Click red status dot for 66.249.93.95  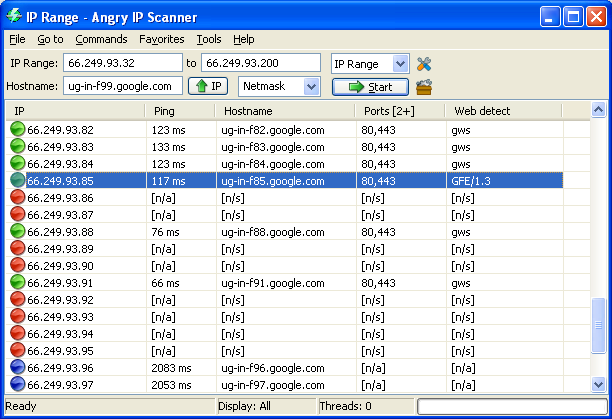17,350
